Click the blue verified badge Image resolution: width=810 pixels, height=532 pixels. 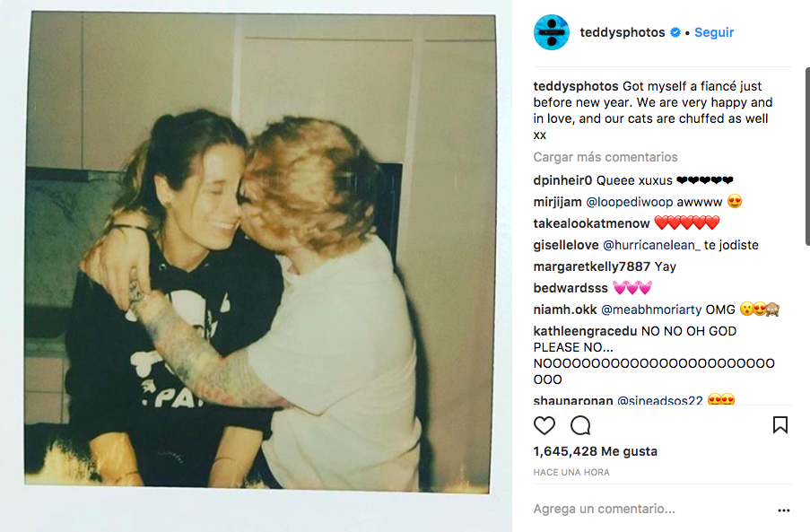click(x=675, y=32)
